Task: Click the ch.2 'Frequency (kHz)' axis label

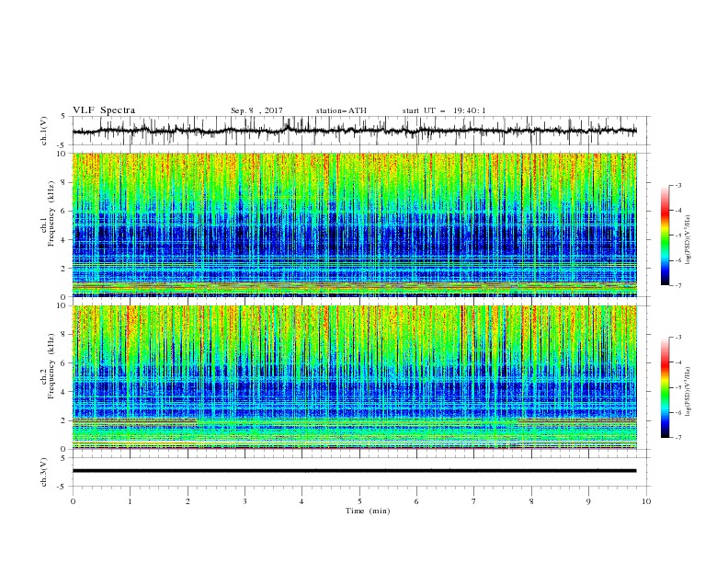Action: coord(51,366)
